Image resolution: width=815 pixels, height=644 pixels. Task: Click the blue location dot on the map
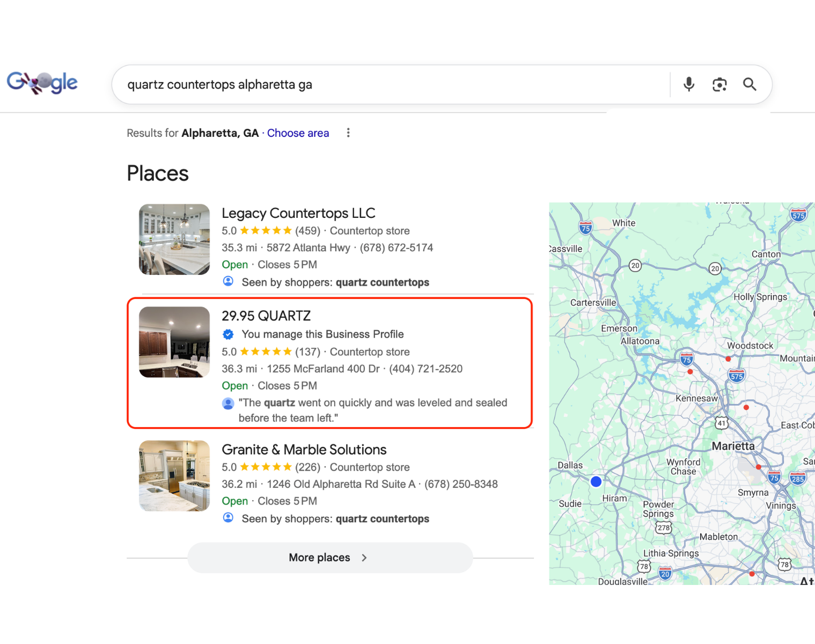(596, 481)
